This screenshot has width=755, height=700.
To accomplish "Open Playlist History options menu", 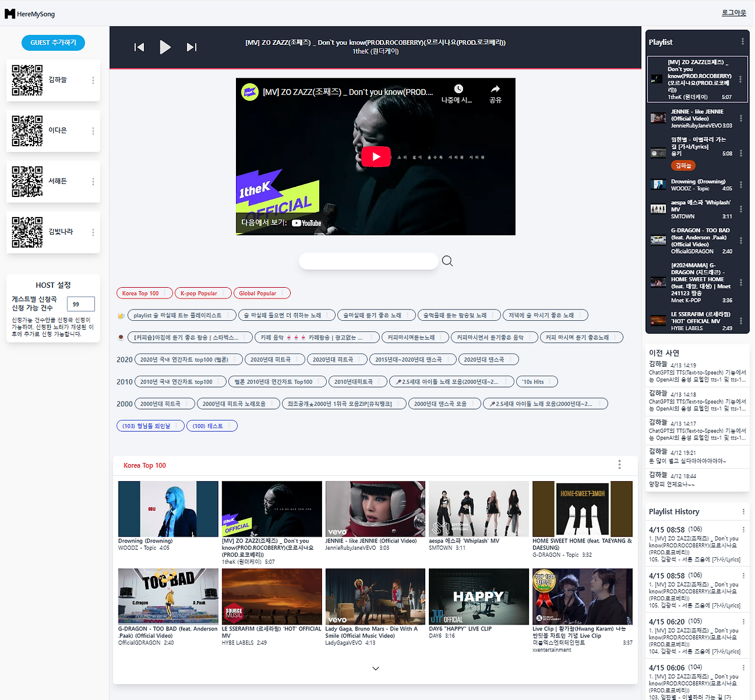I will (x=743, y=511).
